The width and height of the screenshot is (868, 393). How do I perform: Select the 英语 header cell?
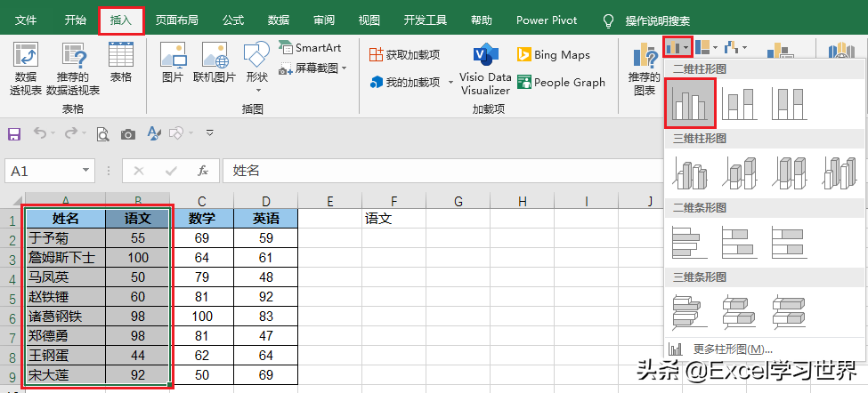click(265, 219)
